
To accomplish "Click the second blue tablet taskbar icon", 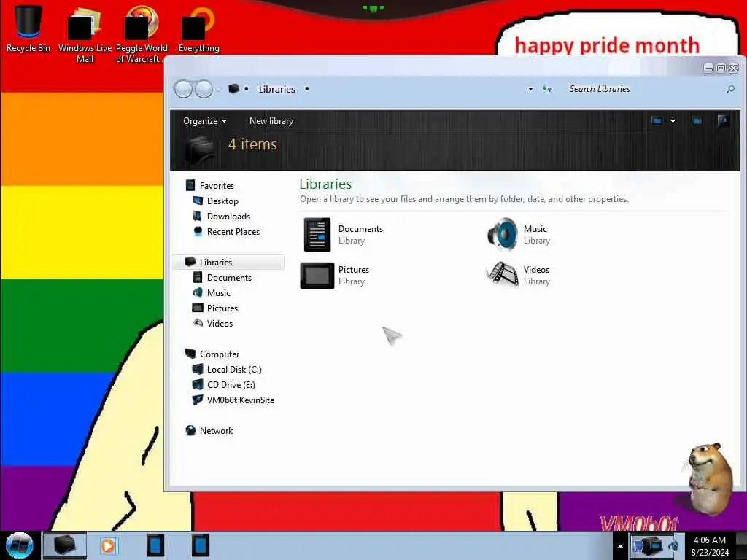I will click(x=201, y=545).
